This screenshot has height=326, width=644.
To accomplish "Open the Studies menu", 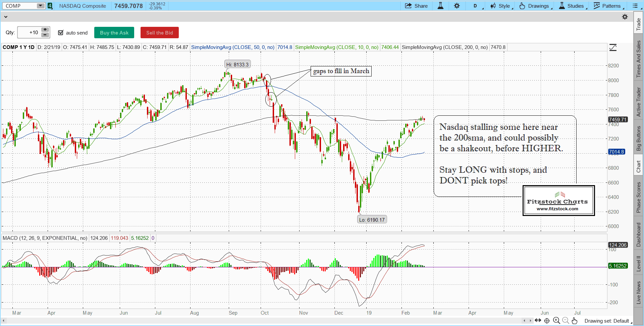I will [x=573, y=6].
